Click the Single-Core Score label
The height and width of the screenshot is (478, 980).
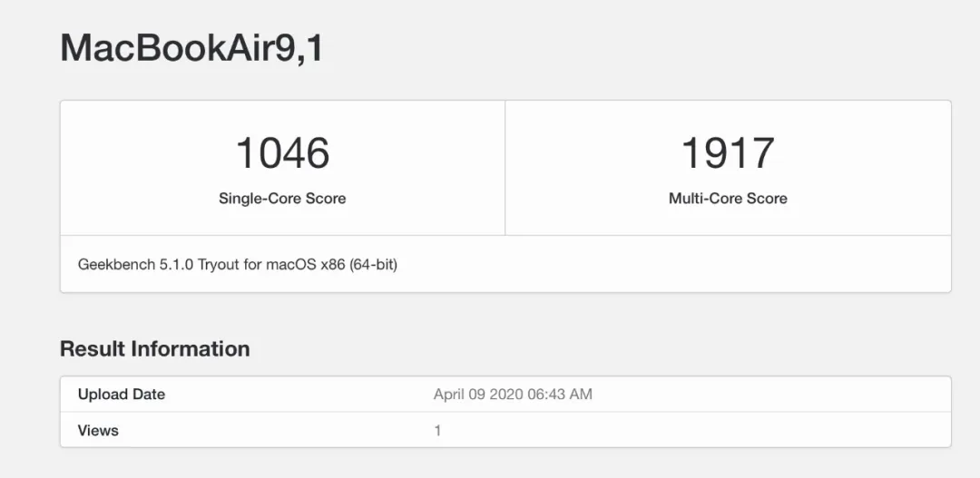click(282, 199)
